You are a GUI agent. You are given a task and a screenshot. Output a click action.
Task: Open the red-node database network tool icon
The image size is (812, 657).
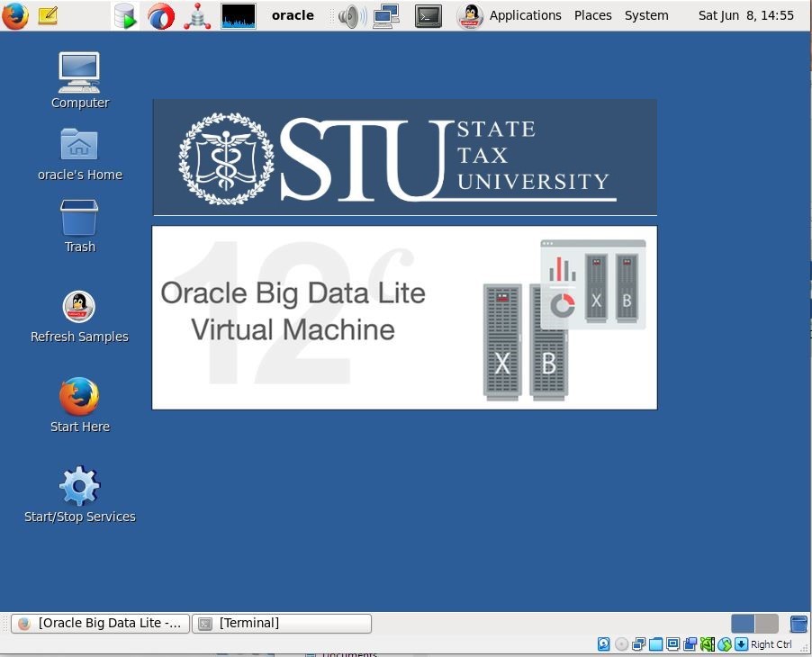click(x=197, y=15)
